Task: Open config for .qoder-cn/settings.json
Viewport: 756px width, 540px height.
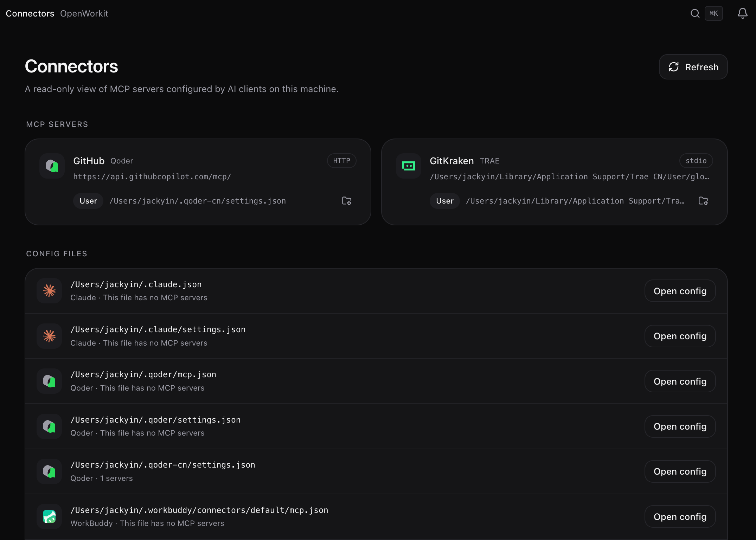Action: point(680,471)
